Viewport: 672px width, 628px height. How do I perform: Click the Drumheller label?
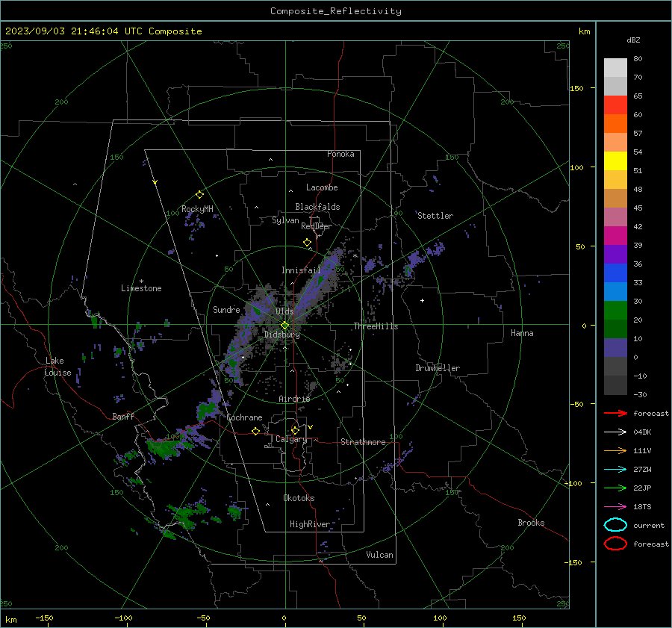[438, 368]
